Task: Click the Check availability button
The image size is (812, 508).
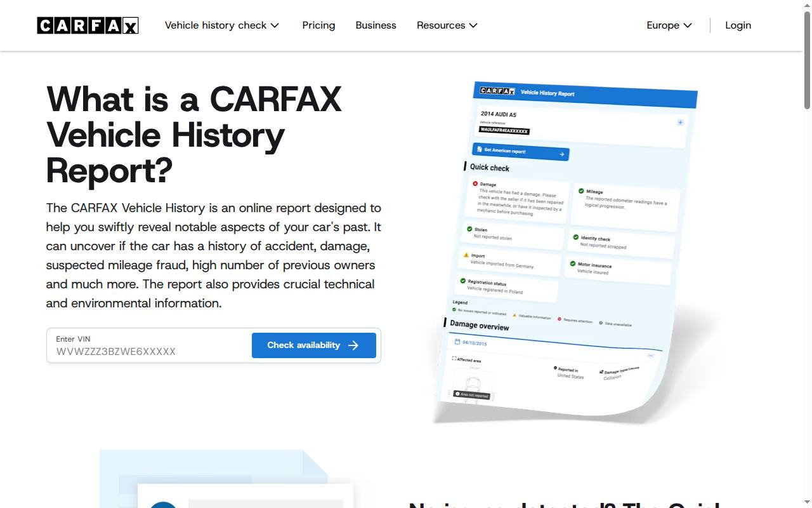Action: point(314,345)
